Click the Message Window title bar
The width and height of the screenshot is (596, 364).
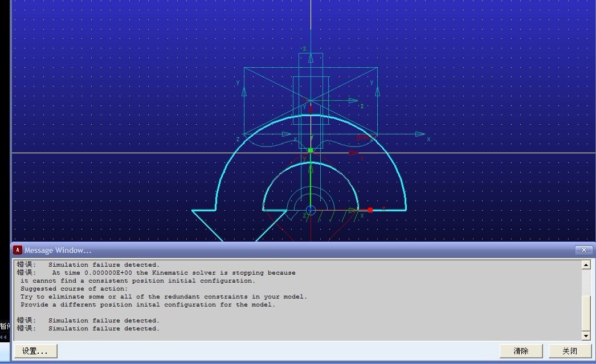[285, 250]
